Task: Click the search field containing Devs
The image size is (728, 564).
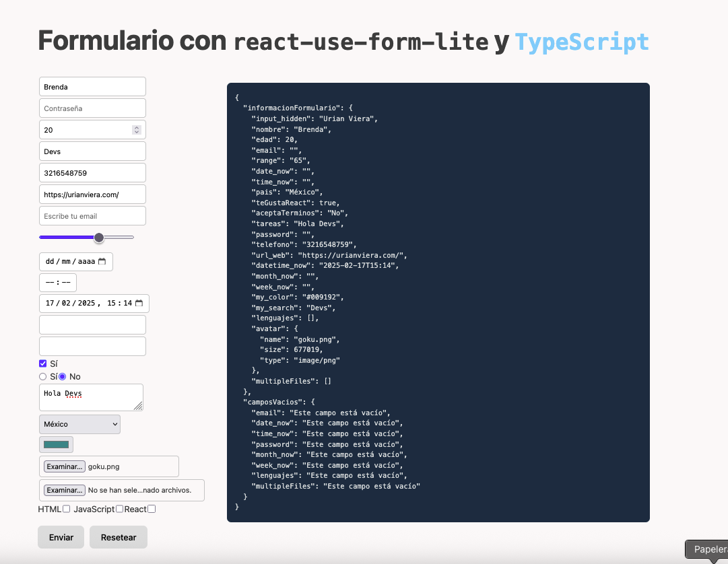Action: [x=92, y=151]
